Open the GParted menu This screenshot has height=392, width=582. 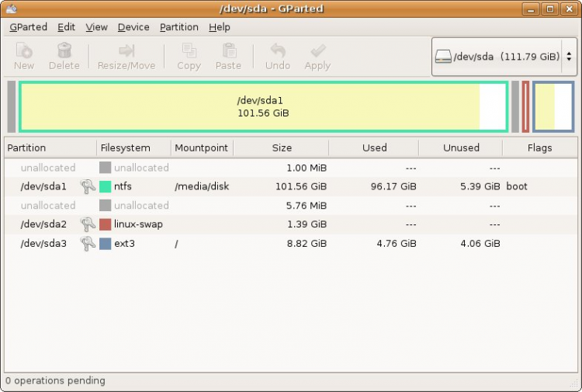pos(28,27)
